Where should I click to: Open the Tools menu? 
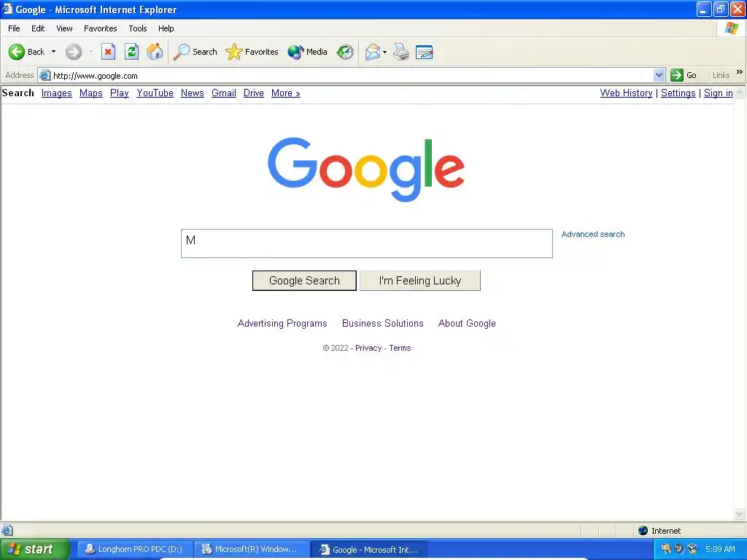(138, 28)
